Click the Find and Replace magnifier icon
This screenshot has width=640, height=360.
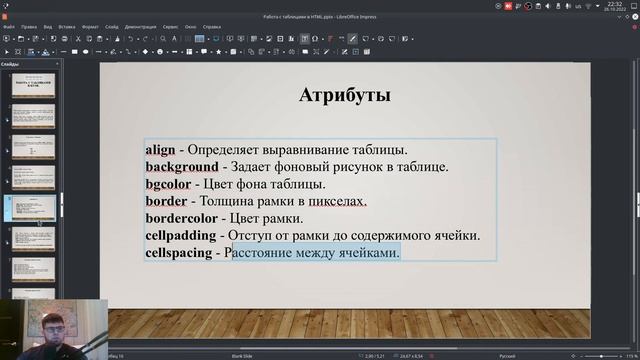tap(163, 39)
